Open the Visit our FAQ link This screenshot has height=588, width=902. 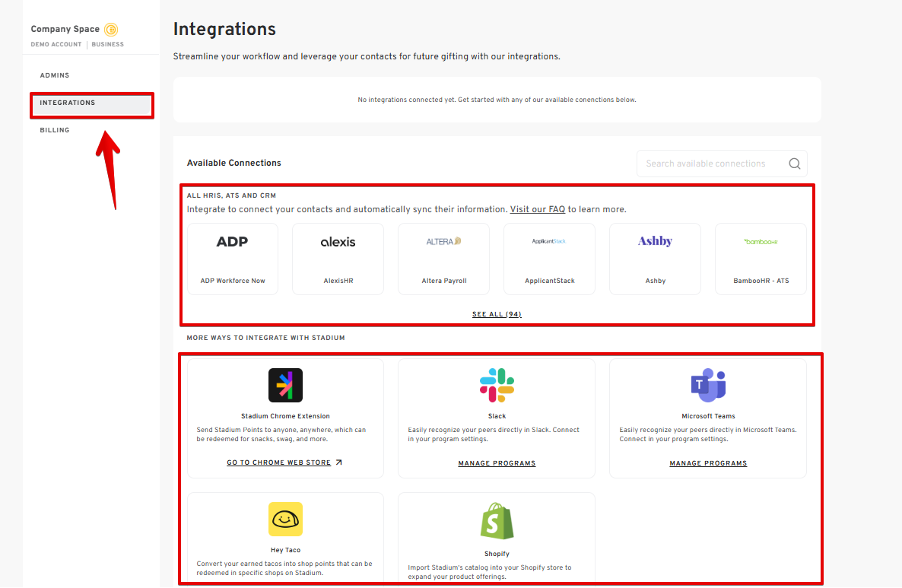[537, 209]
